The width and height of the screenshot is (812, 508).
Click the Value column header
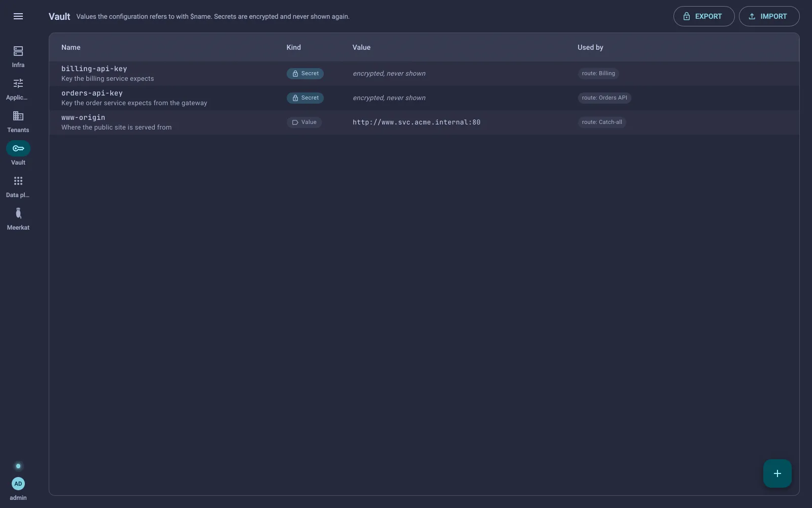click(x=361, y=47)
